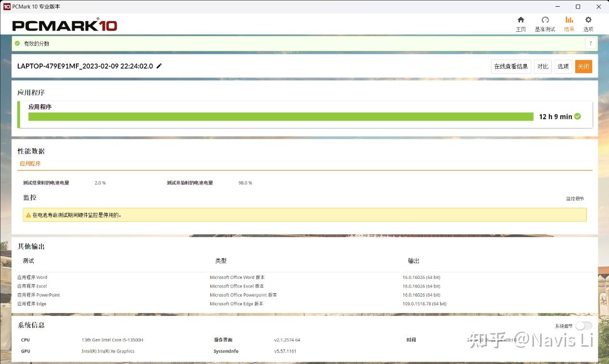
Task: Click the 13th Gen Intel Core i5-13500H text
Action: click(113, 340)
